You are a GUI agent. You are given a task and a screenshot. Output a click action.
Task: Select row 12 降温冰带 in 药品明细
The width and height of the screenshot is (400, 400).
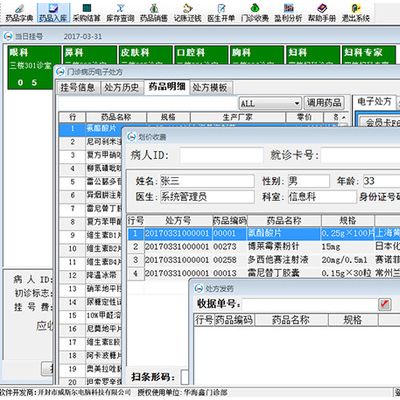coord(91,275)
